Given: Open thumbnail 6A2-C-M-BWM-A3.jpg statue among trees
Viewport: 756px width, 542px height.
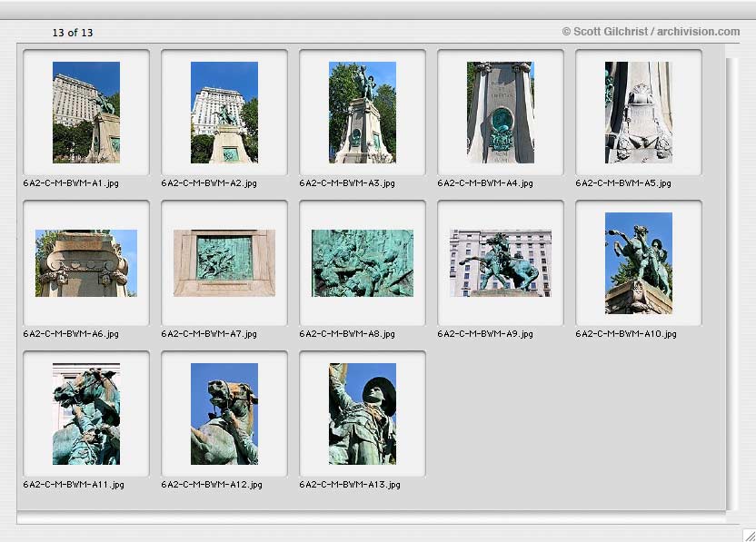Looking at the screenshot, I should [x=363, y=113].
